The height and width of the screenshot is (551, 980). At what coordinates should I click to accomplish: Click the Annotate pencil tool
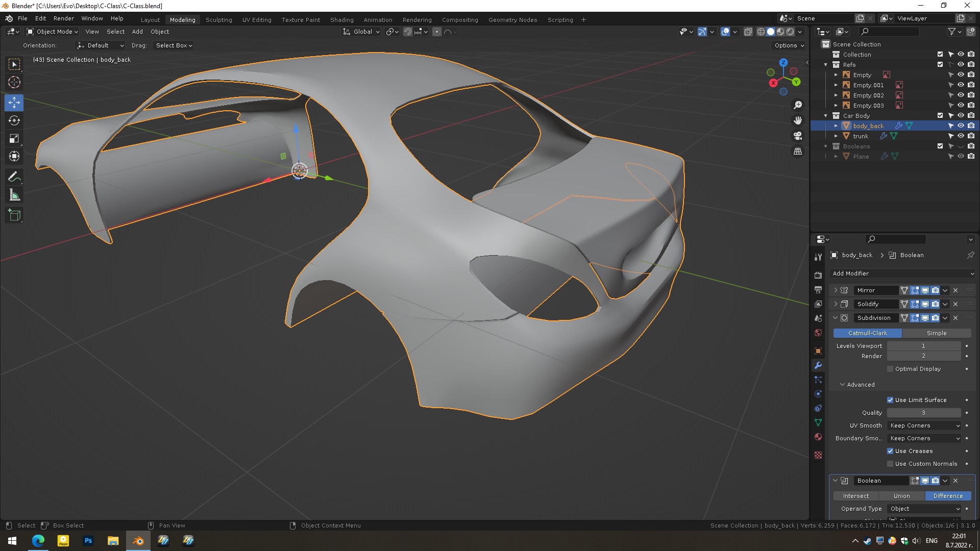(x=14, y=177)
